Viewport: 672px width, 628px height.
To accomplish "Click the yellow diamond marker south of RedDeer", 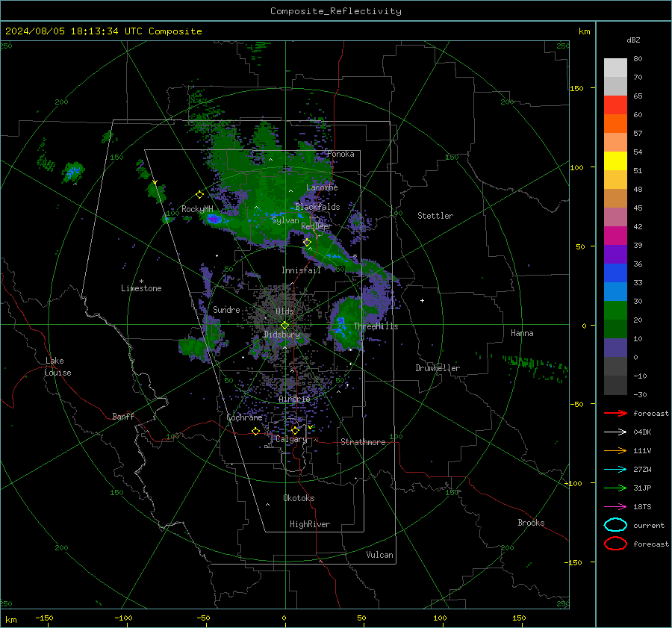I will pyautogui.click(x=307, y=243).
